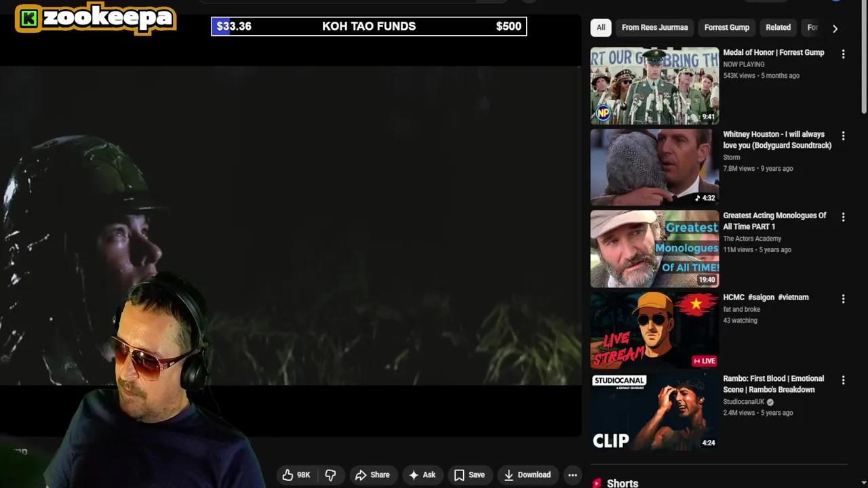Select the Forrest Gump filter chip
This screenshot has width=868, height=488.
click(726, 28)
